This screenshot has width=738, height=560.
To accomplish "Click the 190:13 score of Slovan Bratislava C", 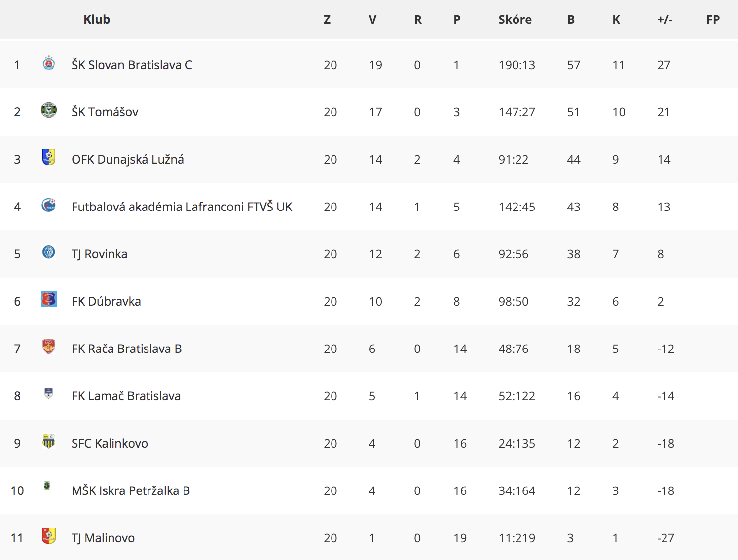I will [x=517, y=65].
